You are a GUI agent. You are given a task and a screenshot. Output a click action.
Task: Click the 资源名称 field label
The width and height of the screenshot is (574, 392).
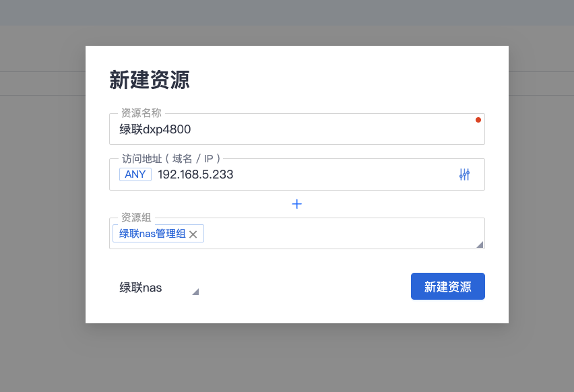[x=140, y=113]
